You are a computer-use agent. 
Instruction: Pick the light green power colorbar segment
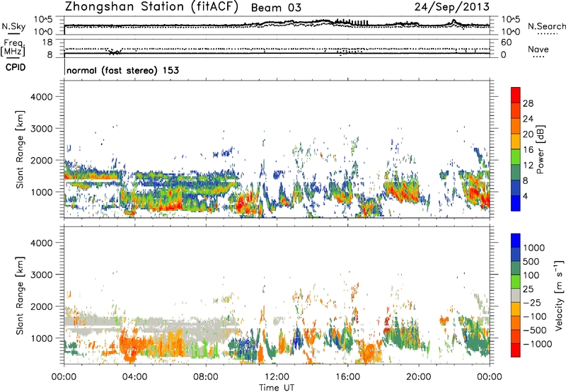click(516, 157)
